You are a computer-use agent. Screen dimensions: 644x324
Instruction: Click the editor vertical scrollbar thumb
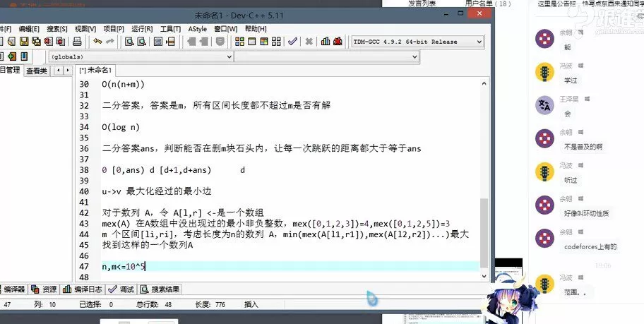coord(484,232)
